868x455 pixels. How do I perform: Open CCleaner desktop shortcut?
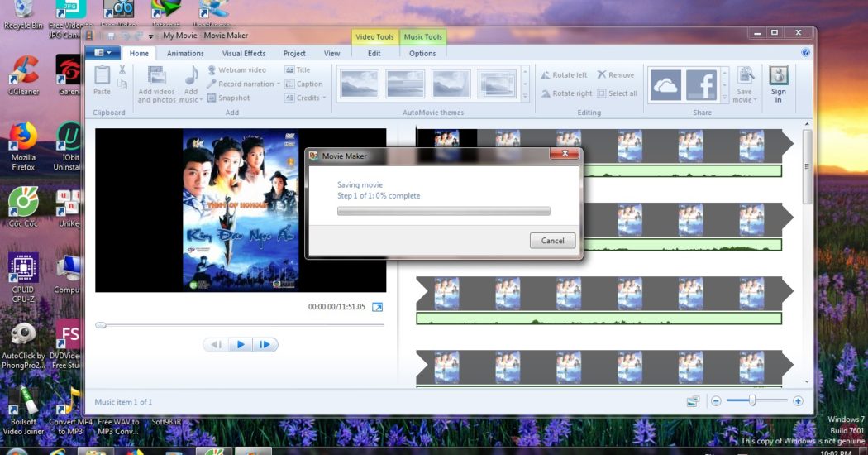pos(23,75)
